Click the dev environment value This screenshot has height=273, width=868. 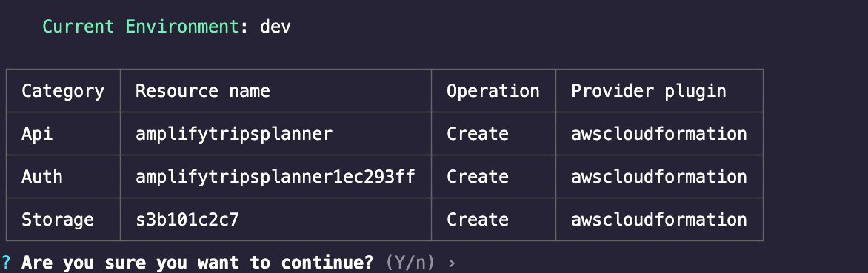[275, 27]
